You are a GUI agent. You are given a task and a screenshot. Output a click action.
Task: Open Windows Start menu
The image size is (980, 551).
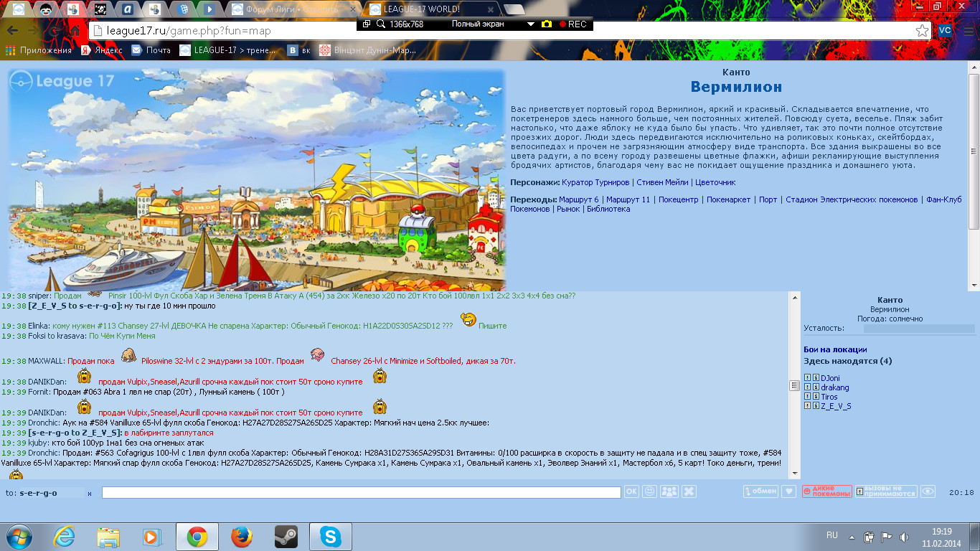[19, 536]
